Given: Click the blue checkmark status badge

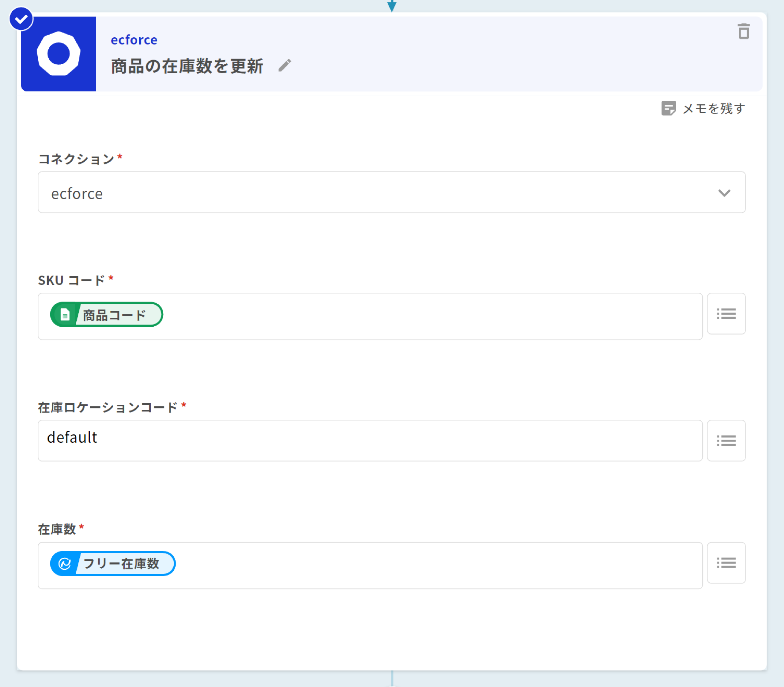Looking at the screenshot, I should [x=21, y=19].
